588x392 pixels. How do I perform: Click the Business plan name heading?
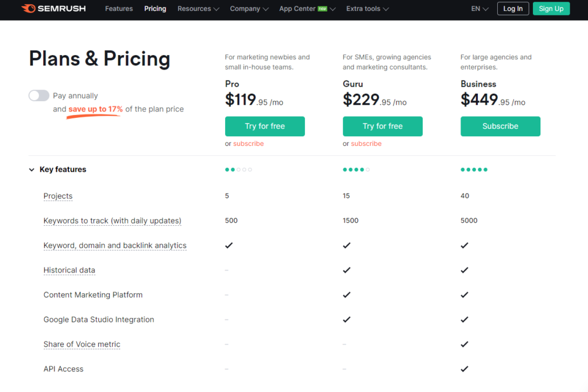478,84
